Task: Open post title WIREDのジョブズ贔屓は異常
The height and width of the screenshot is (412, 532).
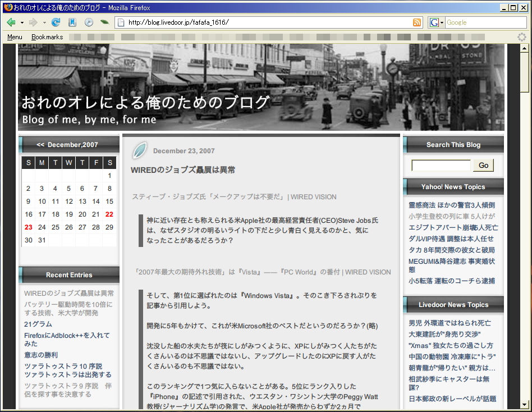Action: pos(183,170)
